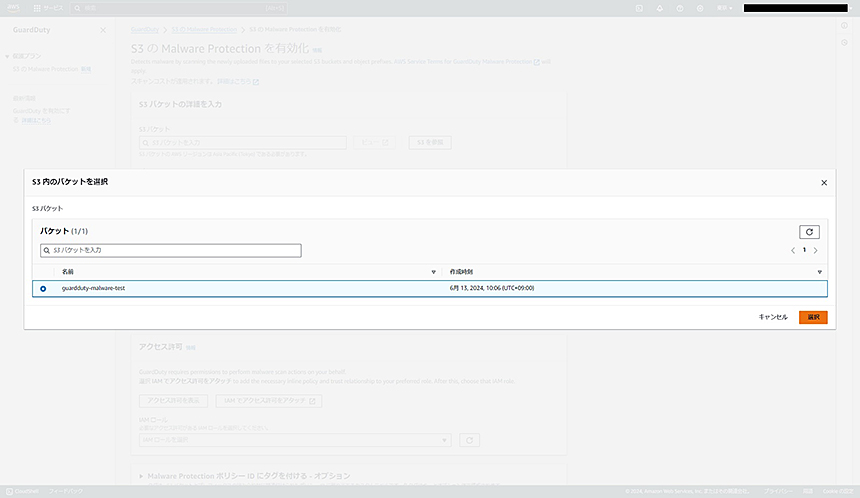Screen dimensions: 860x498
Task: Open the console settings gear
Action: (x=700, y=8)
